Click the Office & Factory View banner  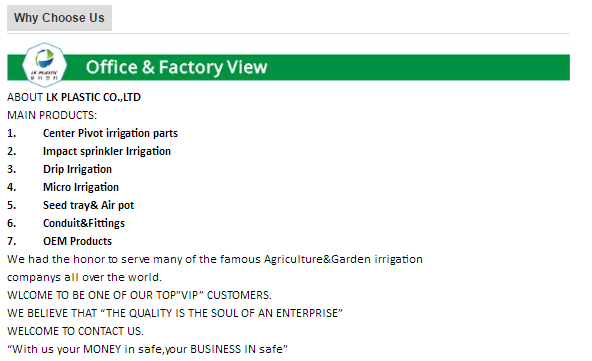[x=288, y=67]
